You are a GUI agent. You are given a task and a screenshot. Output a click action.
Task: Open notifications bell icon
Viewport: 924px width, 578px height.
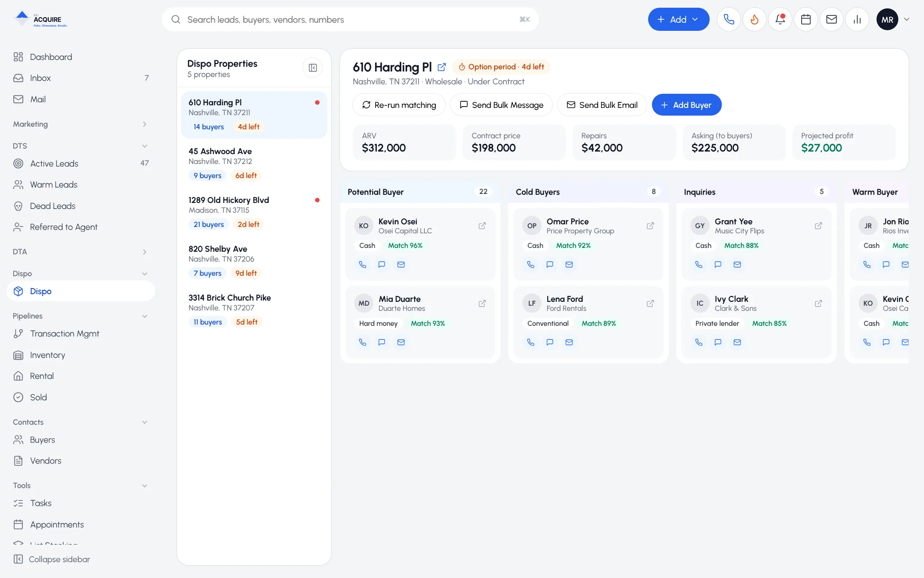tap(780, 19)
